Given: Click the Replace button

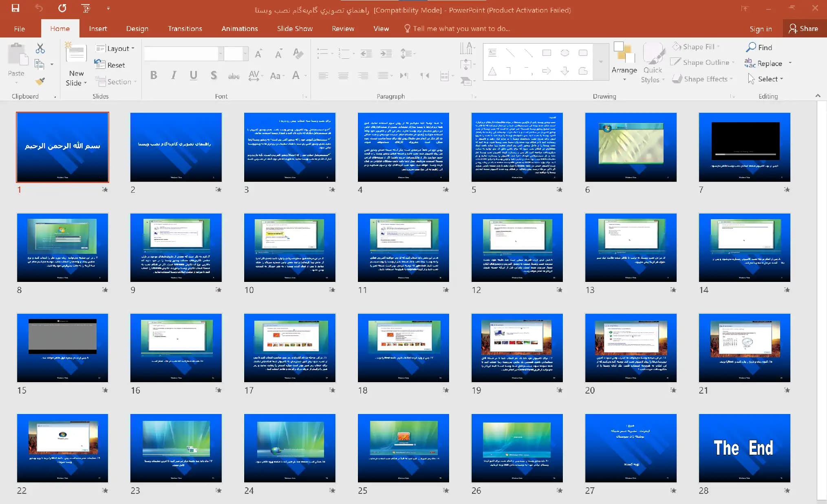Looking at the screenshot, I should point(763,63).
